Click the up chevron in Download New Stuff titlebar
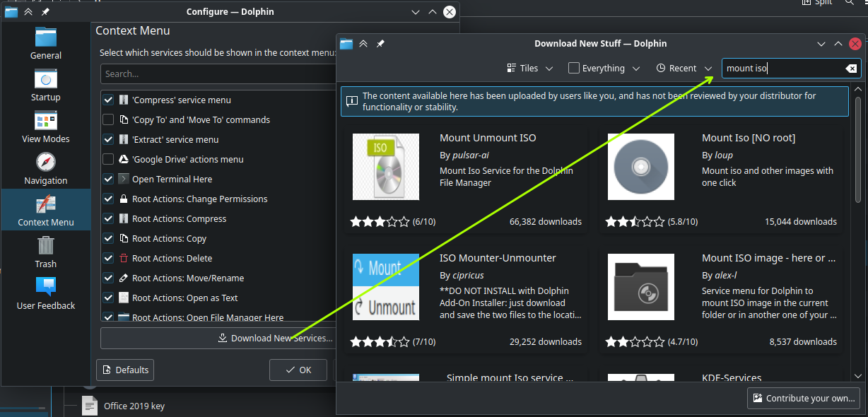Screen dimensions: 868x417 (838, 44)
